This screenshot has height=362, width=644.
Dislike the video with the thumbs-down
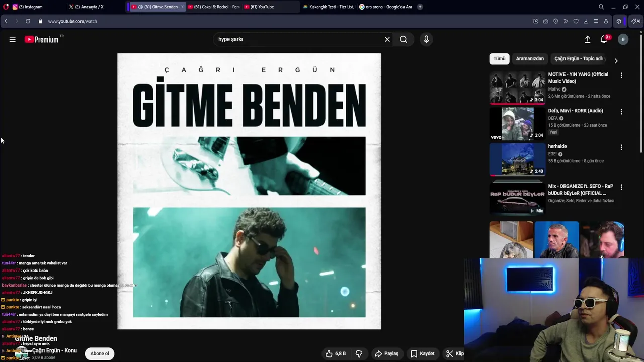(359, 354)
